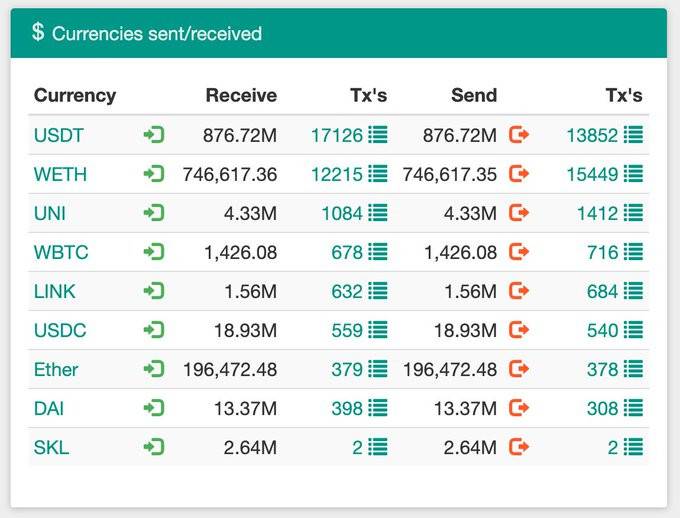The height and width of the screenshot is (518, 680).
Task: Open the USDT currency link
Action: coord(59,135)
